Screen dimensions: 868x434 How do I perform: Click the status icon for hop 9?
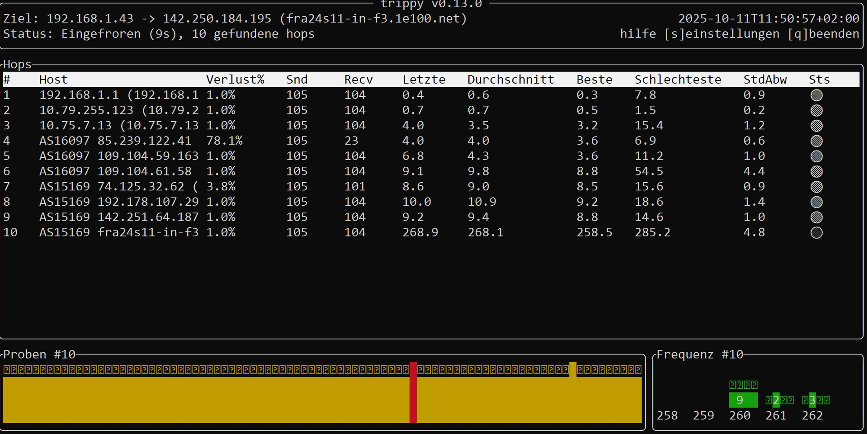click(x=816, y=217)
